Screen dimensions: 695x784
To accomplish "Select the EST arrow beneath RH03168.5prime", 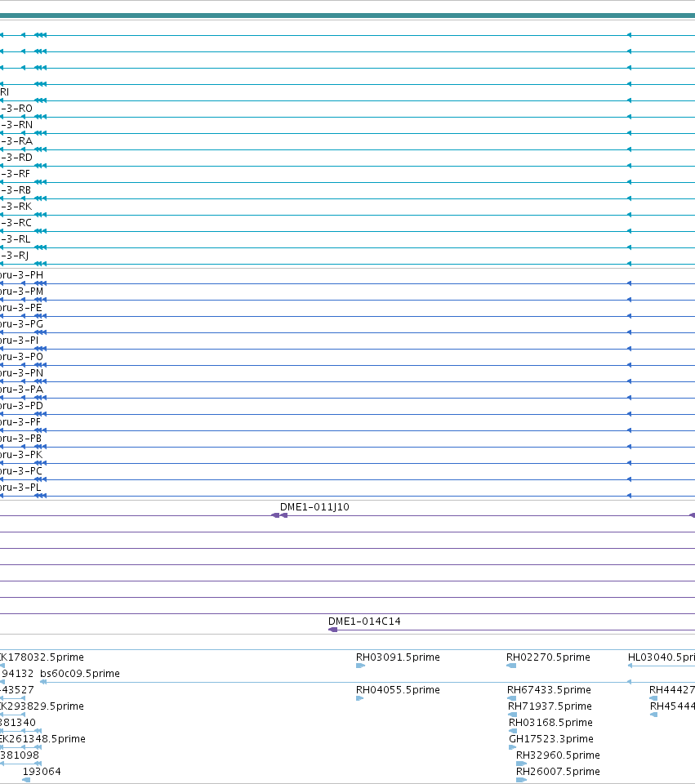I will click(x=513, y=731).
